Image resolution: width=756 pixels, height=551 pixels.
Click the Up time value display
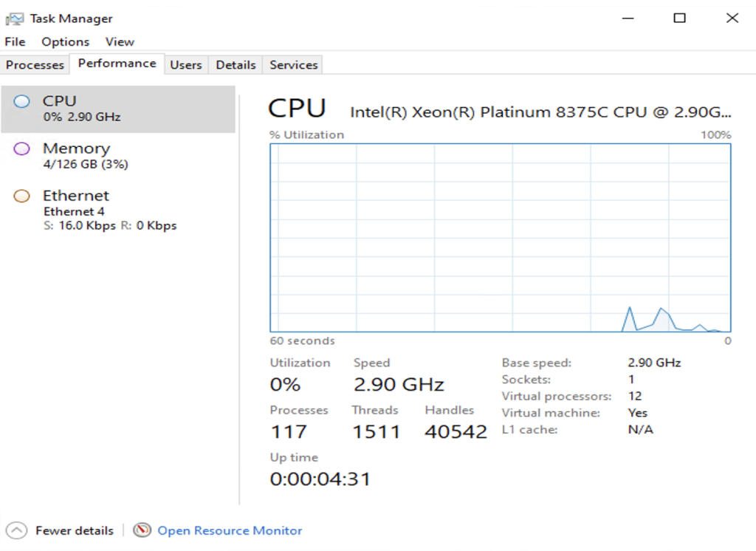coord(319,479)
